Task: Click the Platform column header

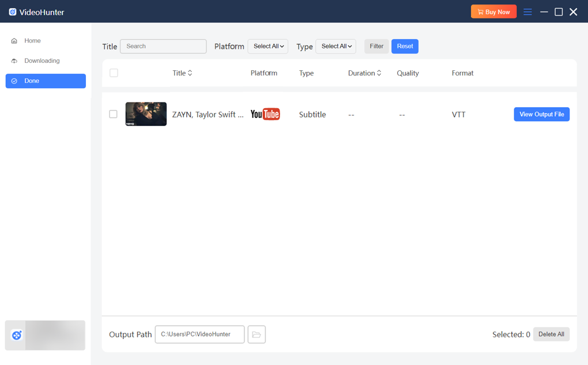Action: point(264,73)
